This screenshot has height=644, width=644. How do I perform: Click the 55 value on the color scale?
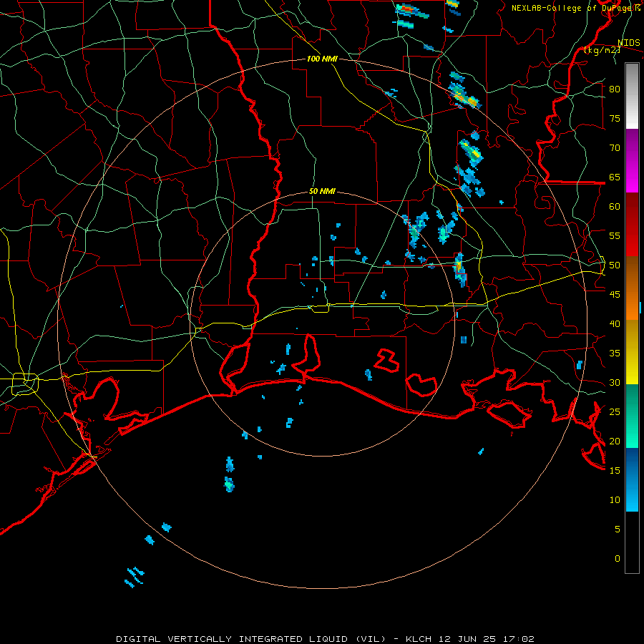point(615,235)
